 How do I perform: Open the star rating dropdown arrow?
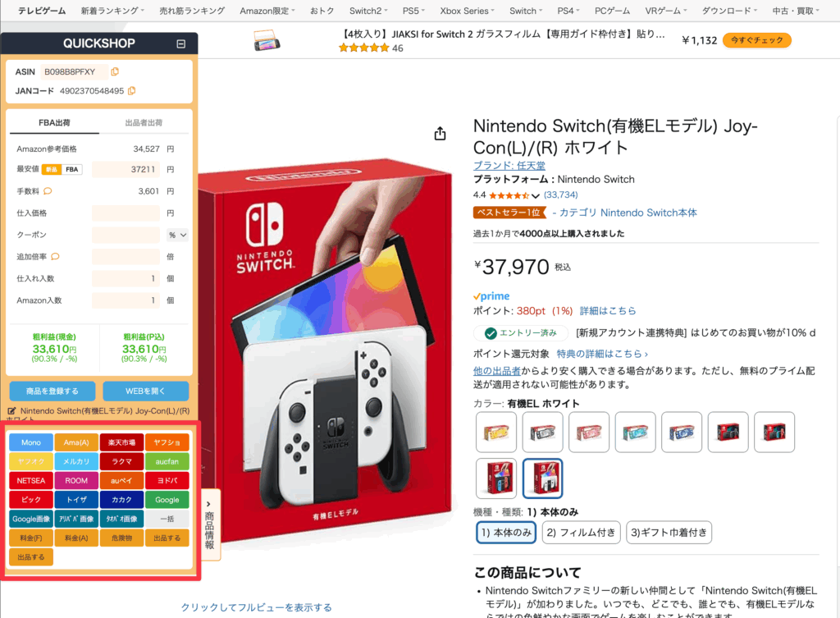coord(535,195)
